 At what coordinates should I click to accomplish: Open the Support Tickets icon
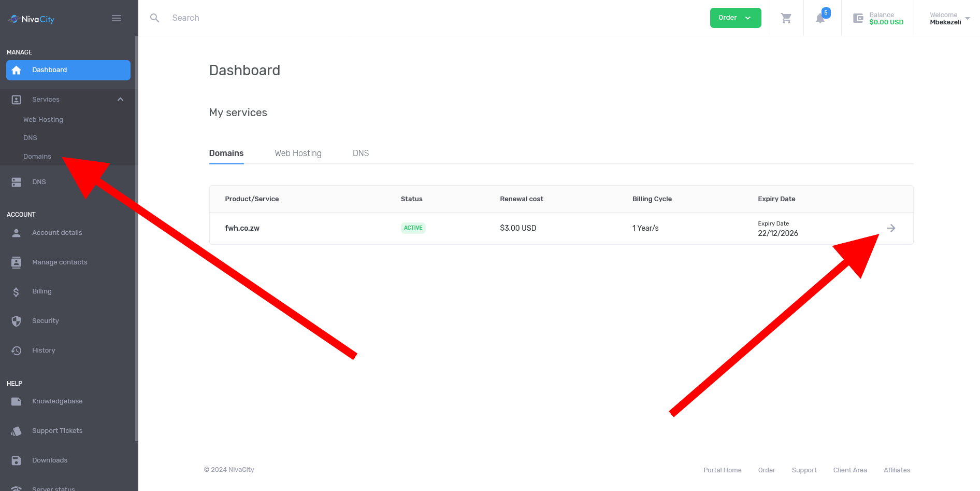coord(16,430)
